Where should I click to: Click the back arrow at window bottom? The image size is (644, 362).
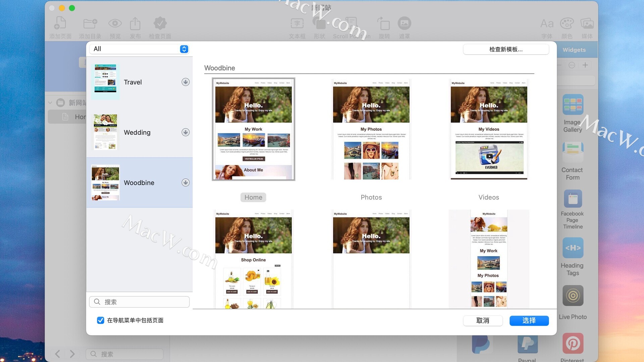[58, 354]
